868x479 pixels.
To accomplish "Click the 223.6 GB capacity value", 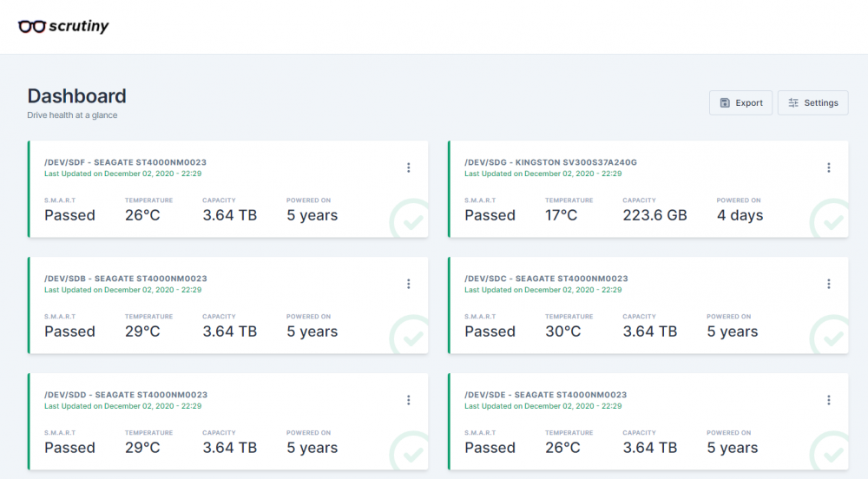I will point(654,215).
